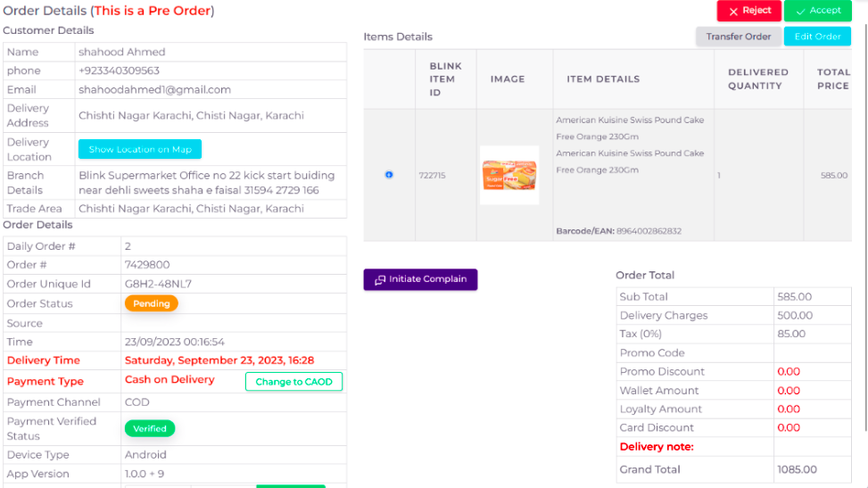Show the delivery location on map
Viewport: 868px width, 488px height.
(140, 149)
